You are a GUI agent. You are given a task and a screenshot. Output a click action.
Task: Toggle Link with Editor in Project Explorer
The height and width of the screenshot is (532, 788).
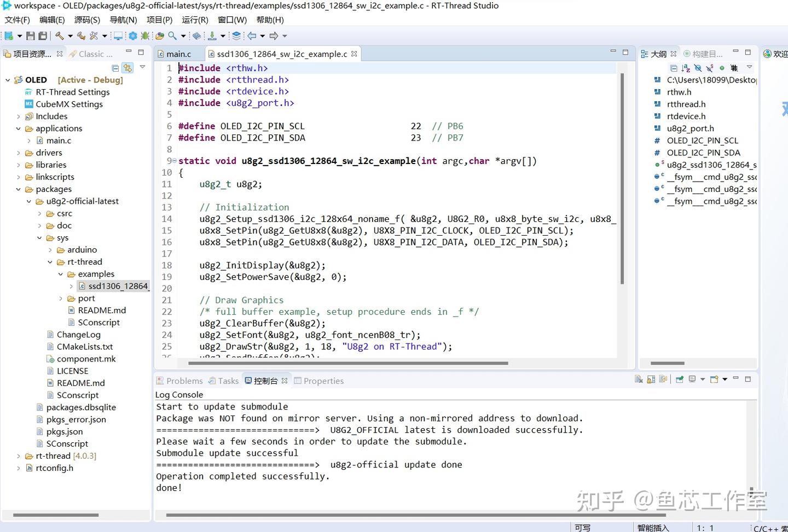coord(128,68)
